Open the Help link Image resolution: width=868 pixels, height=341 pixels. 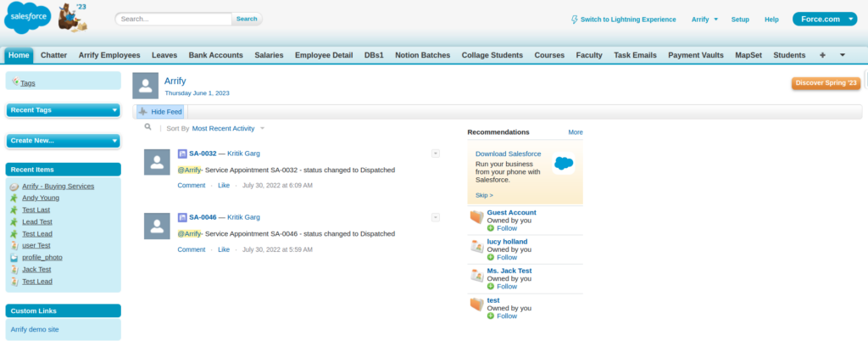pos(771,20)
